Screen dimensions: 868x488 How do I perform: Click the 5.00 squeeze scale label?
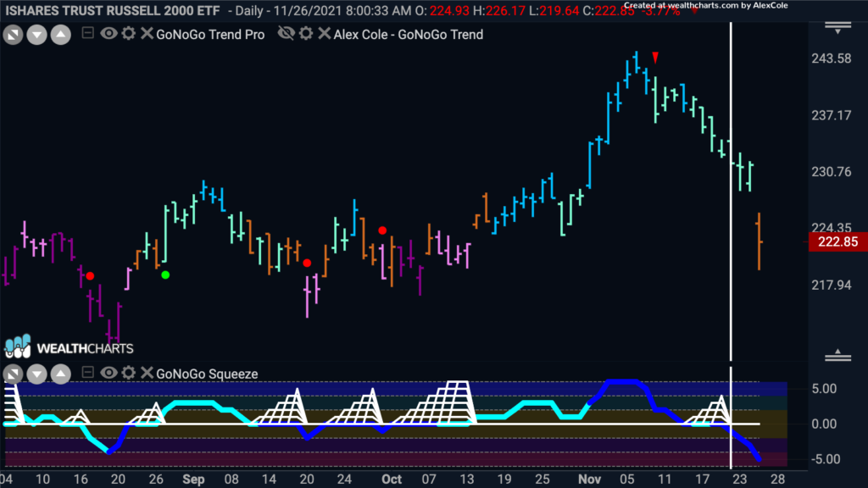coord(824,389)
